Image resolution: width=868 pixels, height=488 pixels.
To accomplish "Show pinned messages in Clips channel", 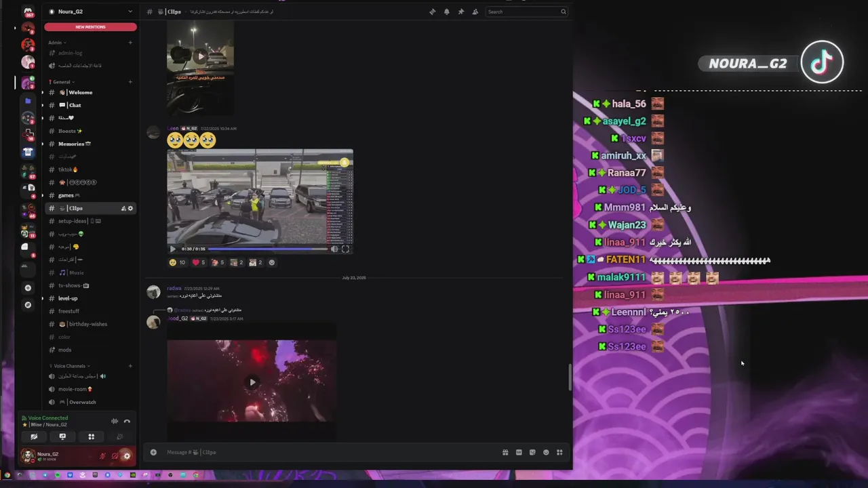I will [x=460, y=12].
